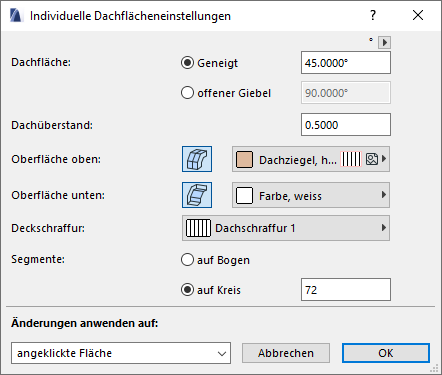Choose the auf Kreis segment option
This screenshot has height=375, width=442.
click(x=187, y=290)
